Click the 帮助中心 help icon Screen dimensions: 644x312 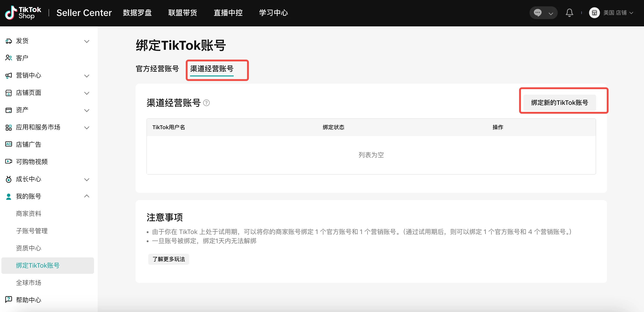pyautogui.click(x=8, y=299)
